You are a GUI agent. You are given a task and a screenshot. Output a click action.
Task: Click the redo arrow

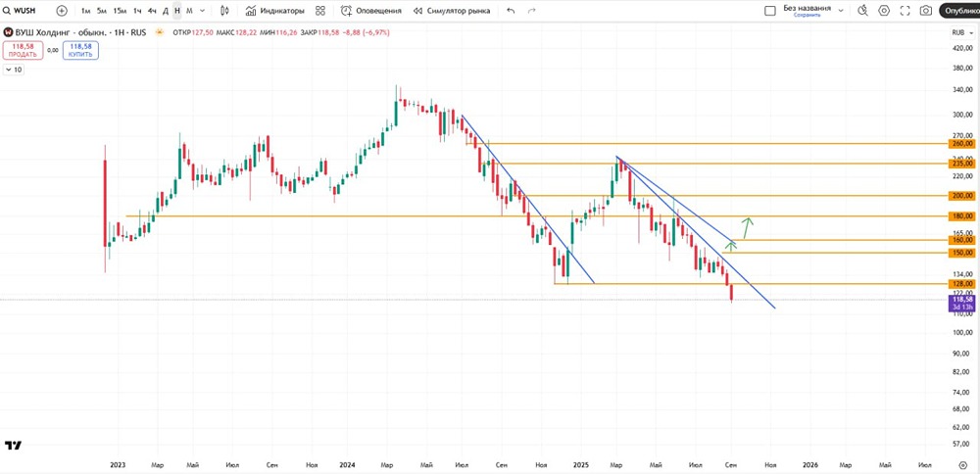pos(532,11)
